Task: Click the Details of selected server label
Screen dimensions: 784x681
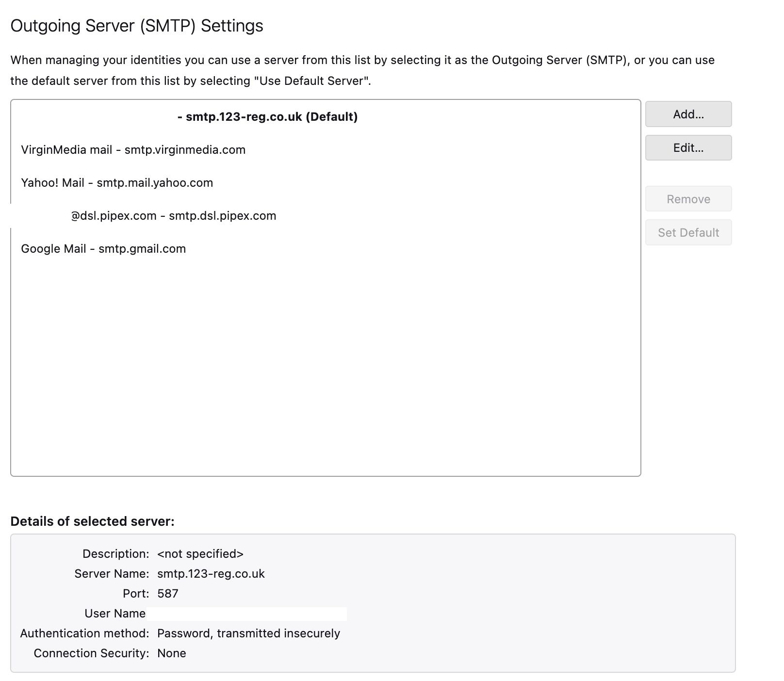Action: click(x=92, y=521)
